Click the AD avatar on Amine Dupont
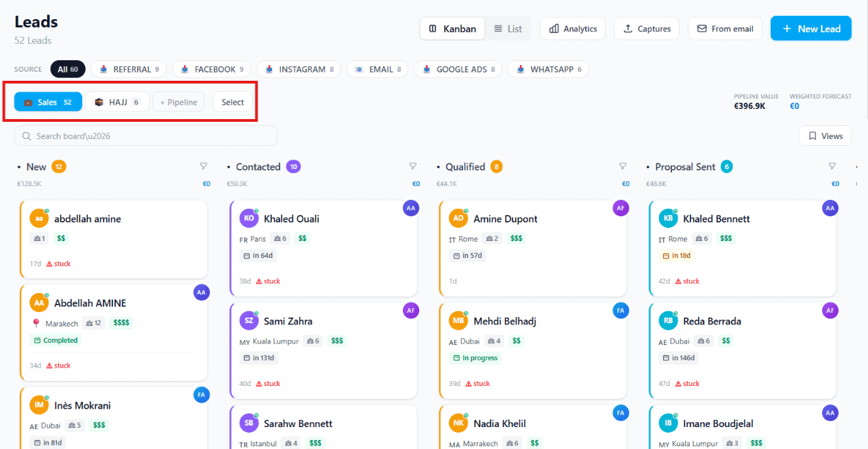This screenshot has height=449, width=868. point(458,218)
